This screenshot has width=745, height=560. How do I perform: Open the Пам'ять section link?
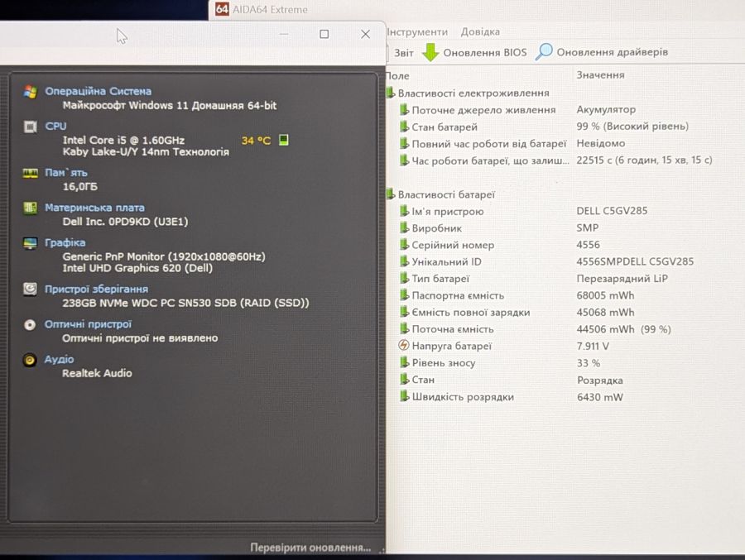pyautogui.click(x=65, y=172)
